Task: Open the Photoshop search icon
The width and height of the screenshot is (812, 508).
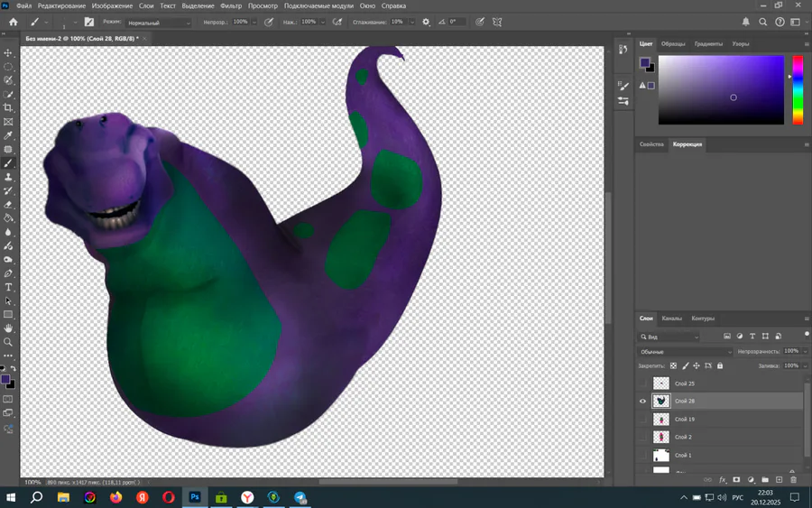Action: coord(762,22)
